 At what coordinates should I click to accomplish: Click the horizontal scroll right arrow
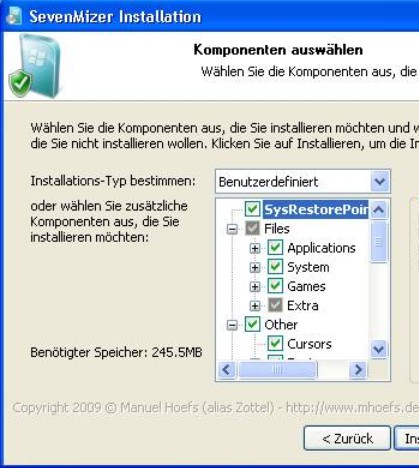click(x=358, y=369)
